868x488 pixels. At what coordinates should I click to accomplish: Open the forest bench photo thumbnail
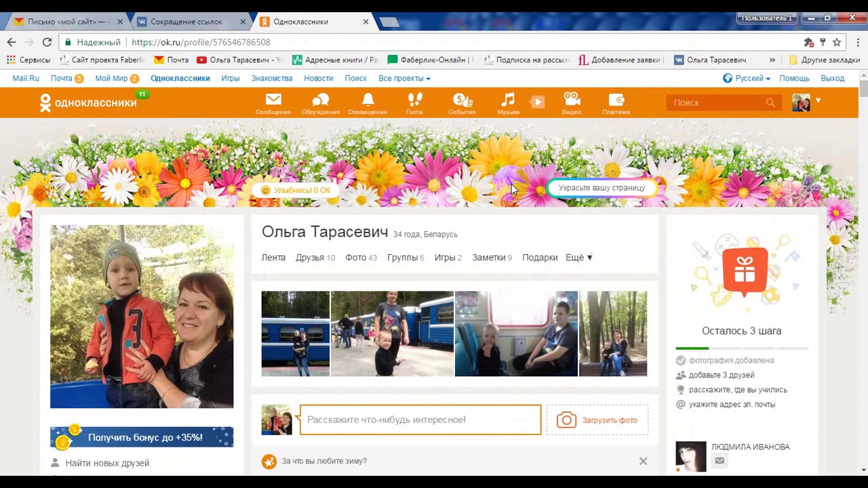(613, 333)
